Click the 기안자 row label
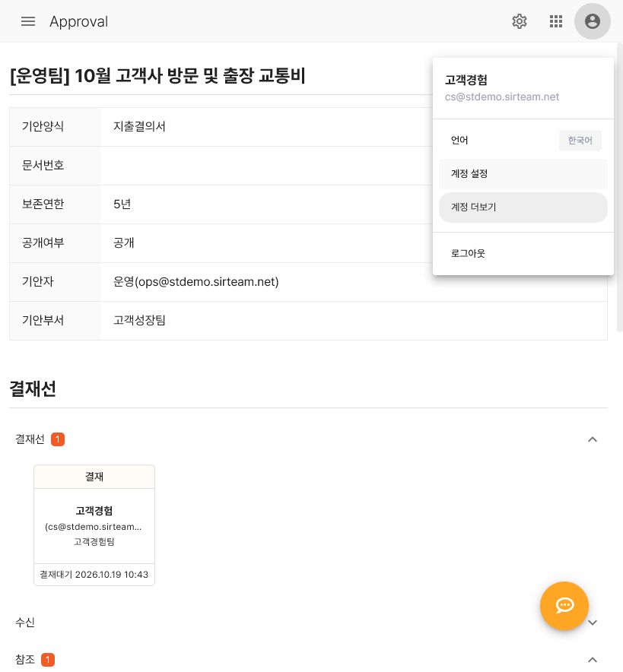 point(38,282)
